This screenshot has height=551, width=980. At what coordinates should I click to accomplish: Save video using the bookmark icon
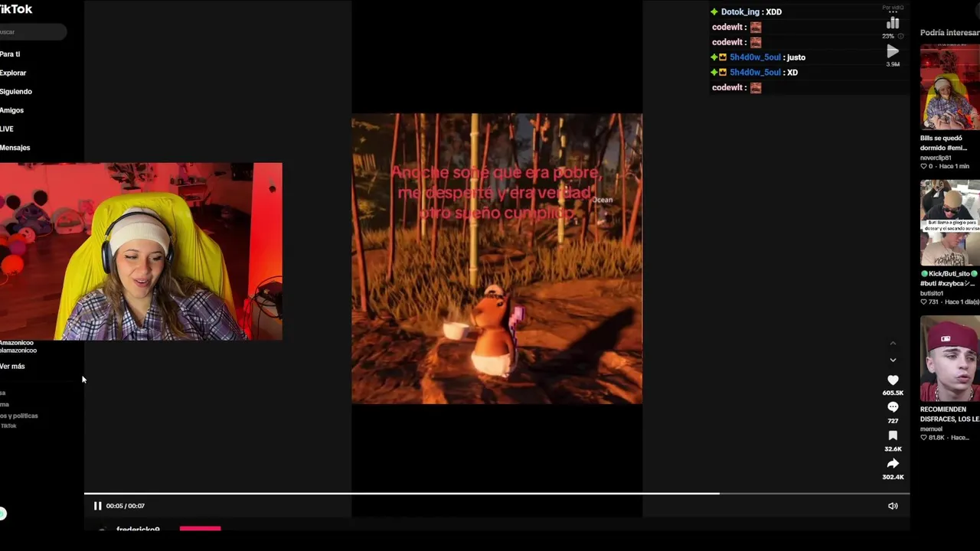(893, 435)
